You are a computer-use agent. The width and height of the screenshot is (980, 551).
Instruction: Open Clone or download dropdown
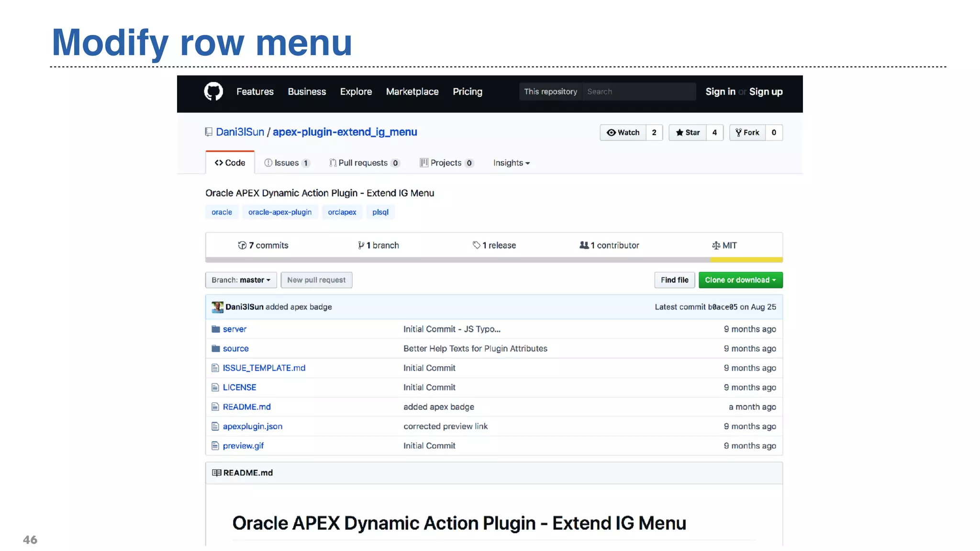[741, 280]
